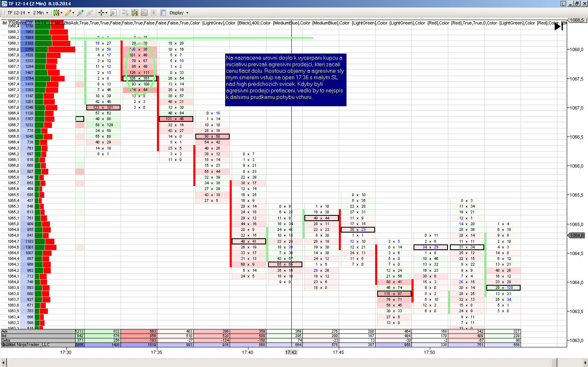Viewport: 588px width, 367px height.
Task: Click the blue Czech annotation text box
Action: point(286,80)
